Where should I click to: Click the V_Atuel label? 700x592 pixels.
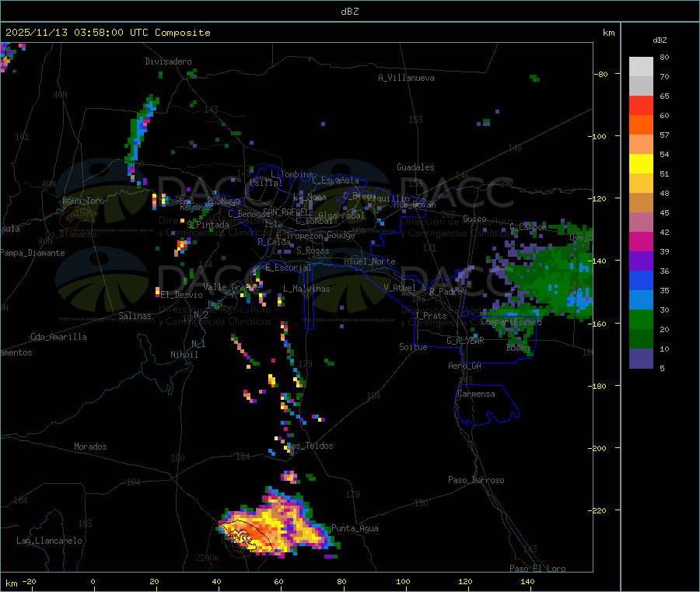click(400, 288)
